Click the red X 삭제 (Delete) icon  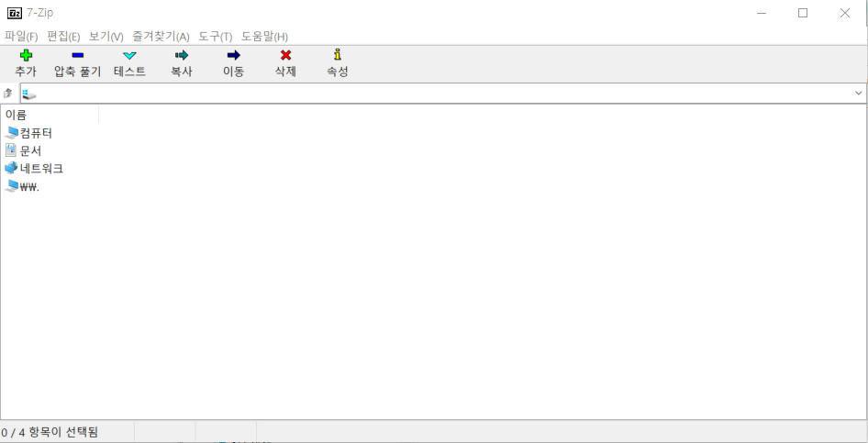pyautogui.click(x=285, y=55)
